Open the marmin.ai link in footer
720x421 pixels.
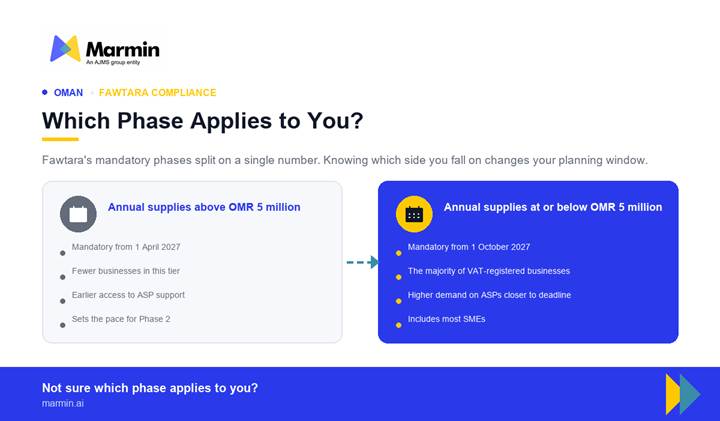[63, 403]
